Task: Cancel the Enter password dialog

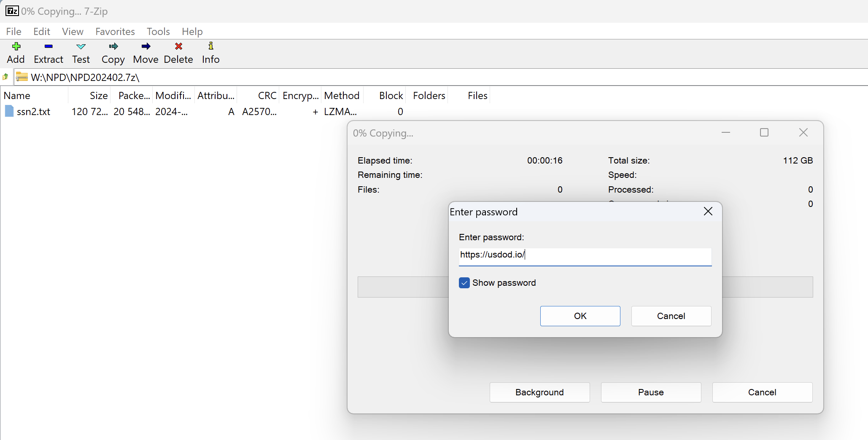Action: click(x=671, y=316)
